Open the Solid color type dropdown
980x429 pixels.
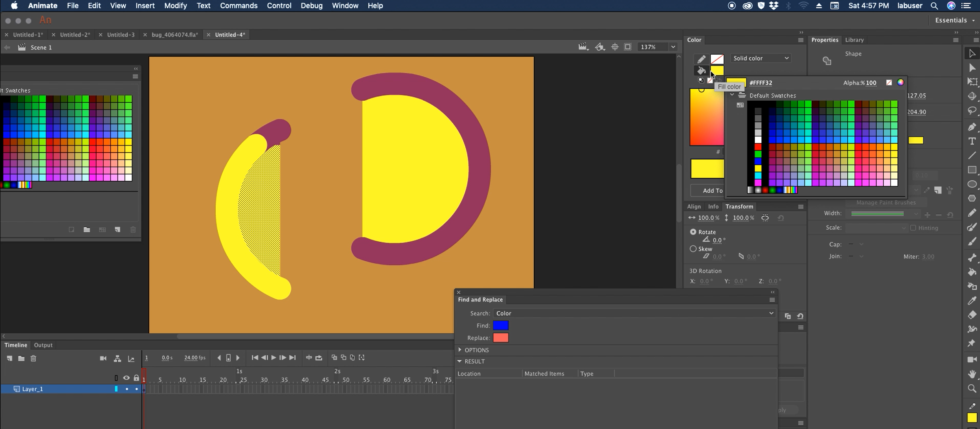(x=761, y=58)
